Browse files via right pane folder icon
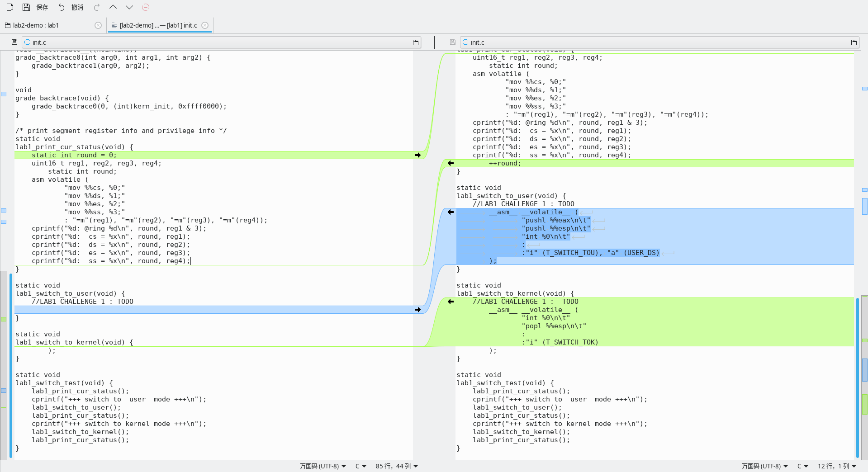Image resolution: width=868 pixels, height=472 pixels. 854,42
